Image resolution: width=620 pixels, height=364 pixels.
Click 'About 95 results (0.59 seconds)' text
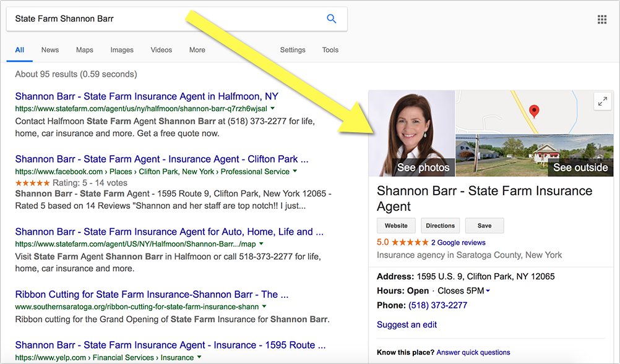76,74
